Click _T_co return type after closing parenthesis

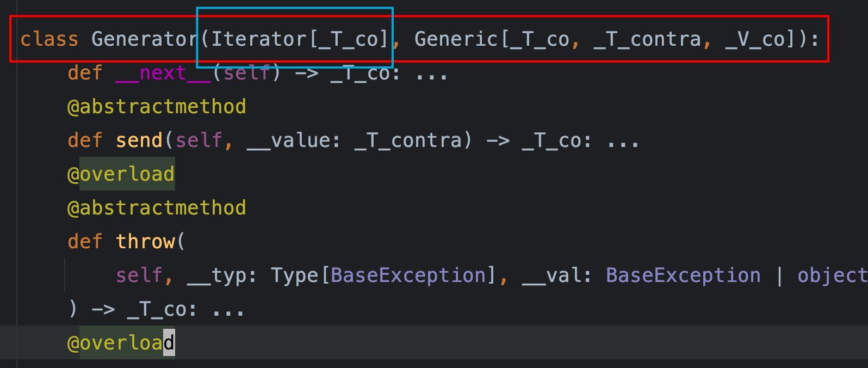[x=157, y=309]
